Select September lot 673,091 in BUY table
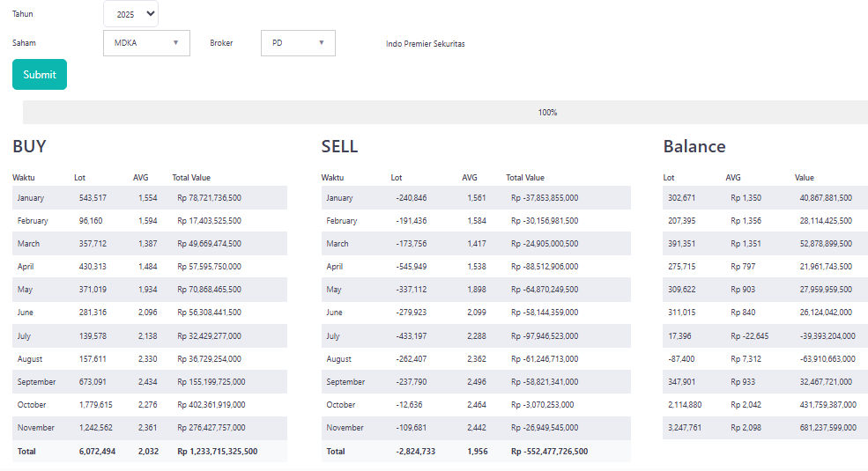This screenshot has width=868, height=471. pos(93,382)
